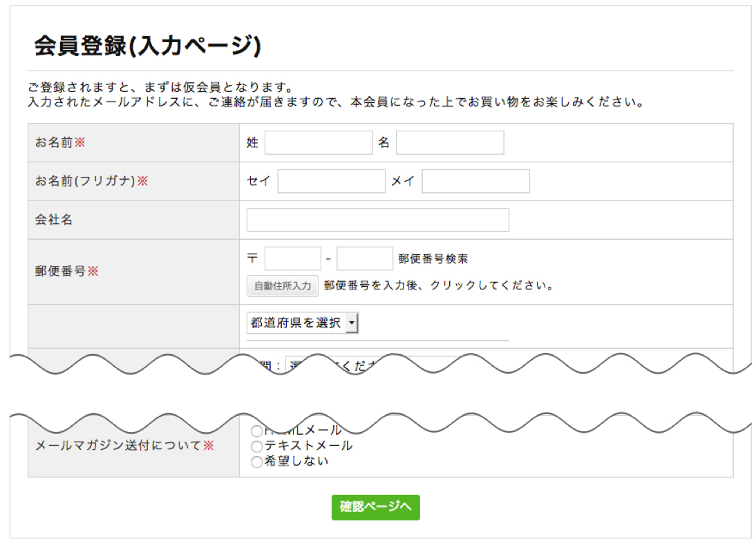The height and width of the screenshot is (548, 756).
Task: Click the second postal code input box
Action: 364,257
